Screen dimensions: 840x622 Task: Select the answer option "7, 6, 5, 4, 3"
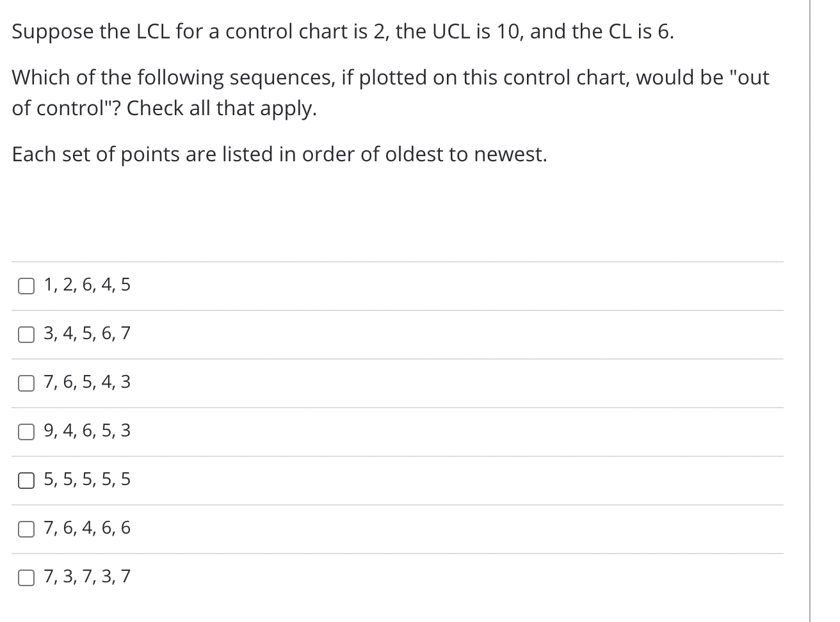point(86,382)
